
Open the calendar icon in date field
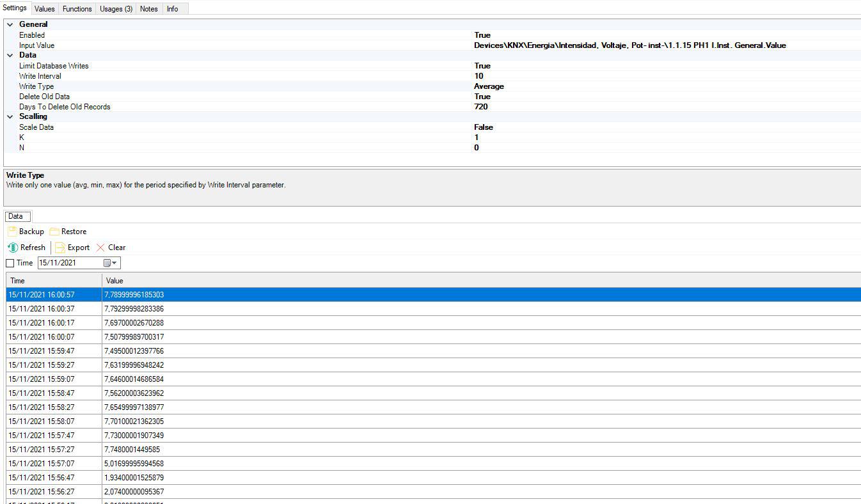107,263
